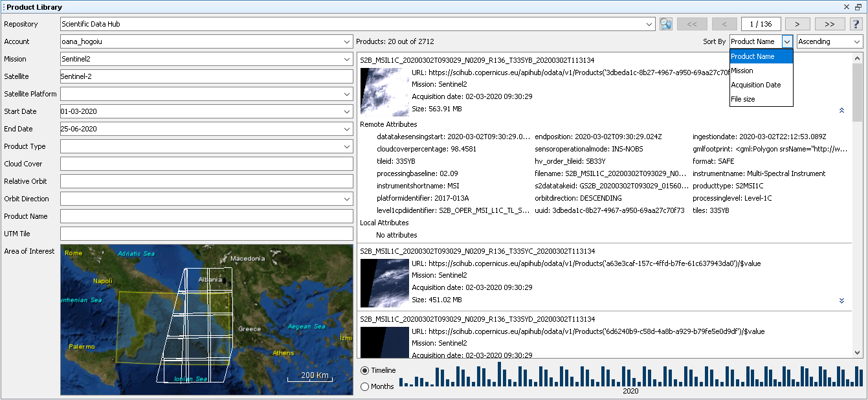Select the Timeline radio button
This screenshot has height=400, width=868.
[365, 370]
